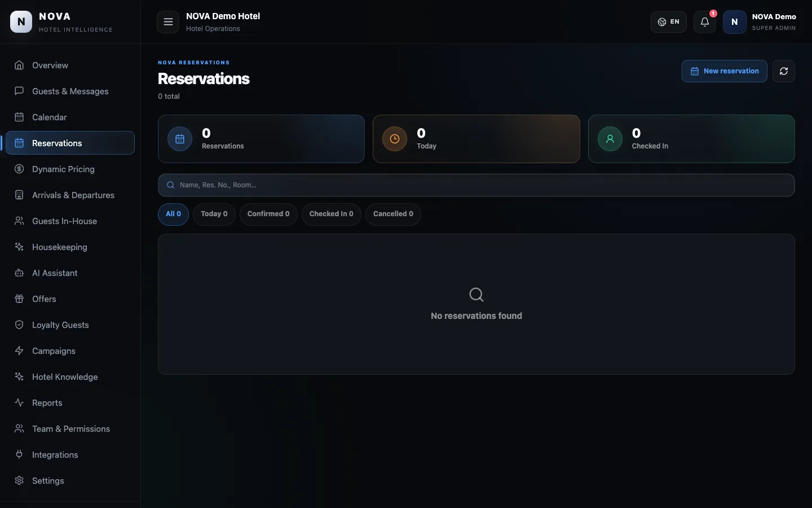Screen dimensions: 812x508
Task: Click the "No reservations found" message
Action: click(476, 316)
